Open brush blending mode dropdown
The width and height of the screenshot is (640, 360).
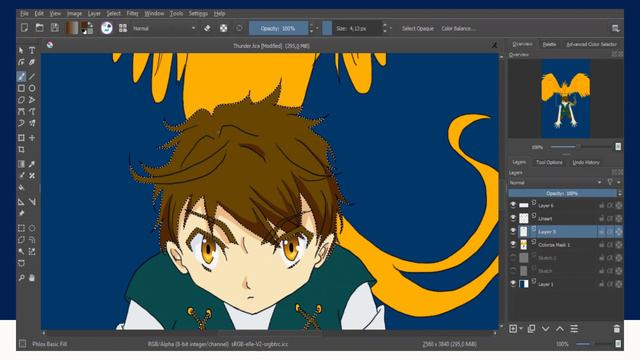click(164, 28)
